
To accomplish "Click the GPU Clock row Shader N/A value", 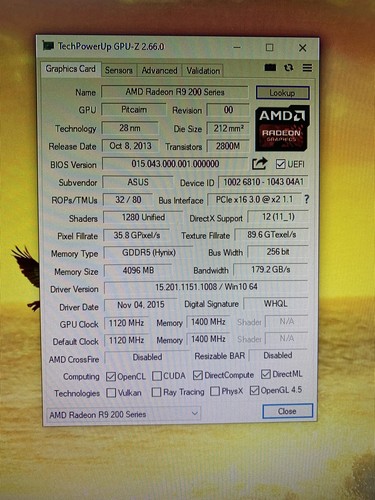I will [286, 321].
